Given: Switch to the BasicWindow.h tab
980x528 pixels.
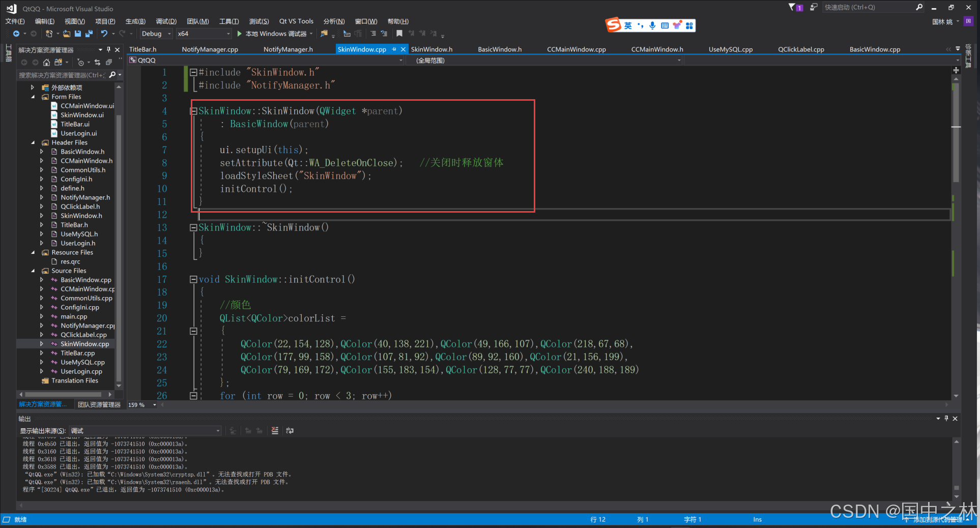Looking at the screenshot, I should coord(500,49).
